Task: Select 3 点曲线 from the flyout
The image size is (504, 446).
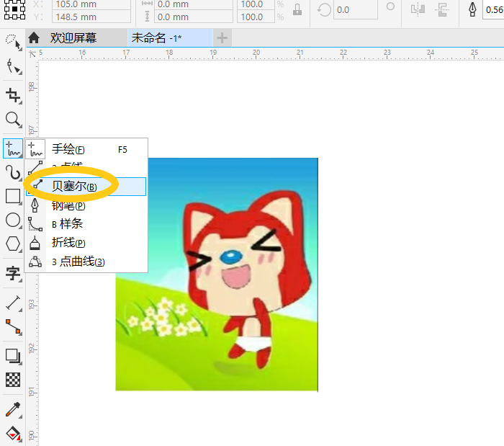Action: tap(79, 262)
